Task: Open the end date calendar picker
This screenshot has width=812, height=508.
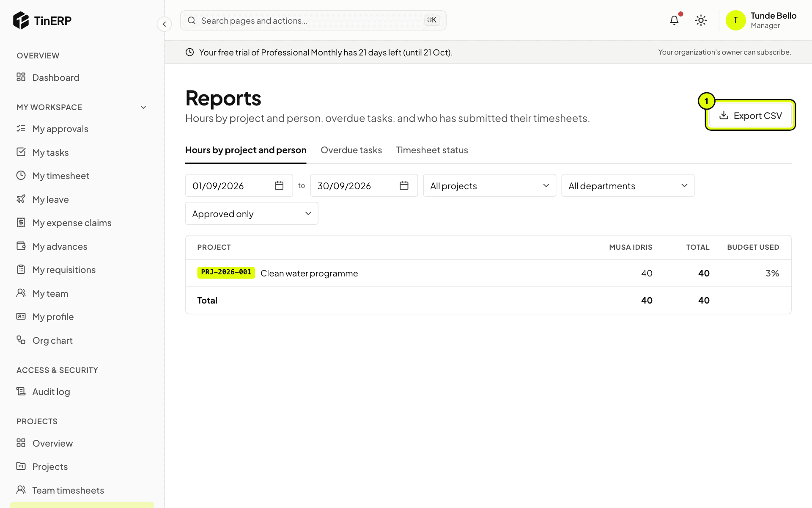Action: click(404, 185)
